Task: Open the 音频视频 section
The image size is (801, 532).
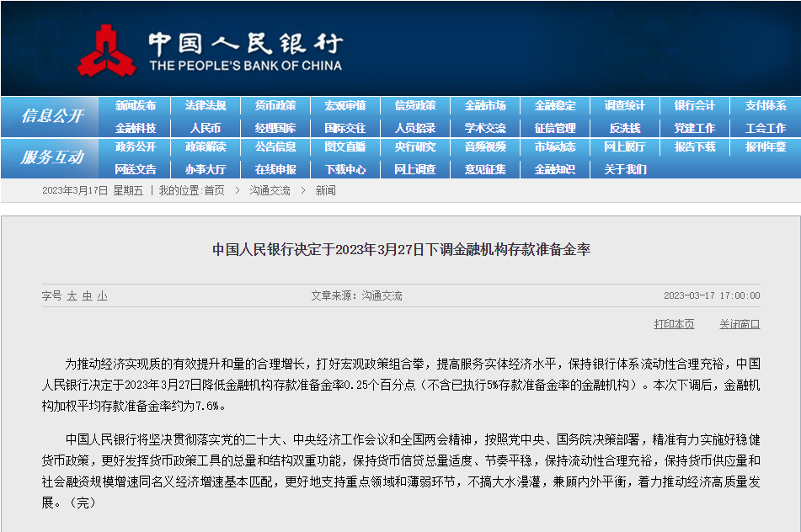Action: 485,147
